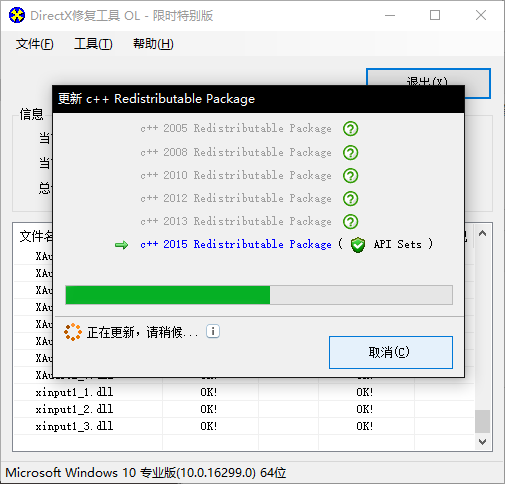Open the 文件(F) menu
Screen dimensions: 505x484
click(34, 44)
